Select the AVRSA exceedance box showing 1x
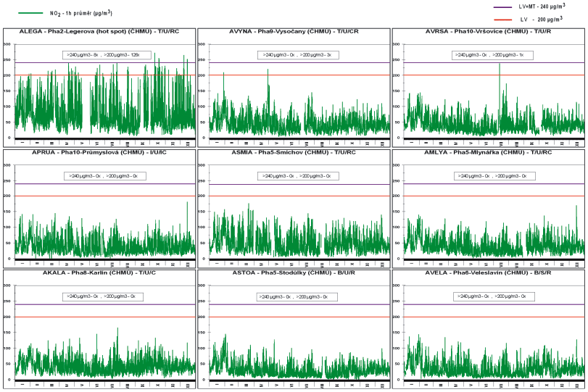This screenshot has height=392, width=588. pos(492,55)
